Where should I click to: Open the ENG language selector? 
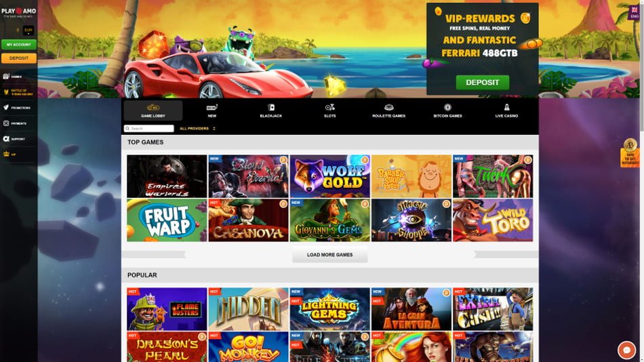click(x=635, y=12)
